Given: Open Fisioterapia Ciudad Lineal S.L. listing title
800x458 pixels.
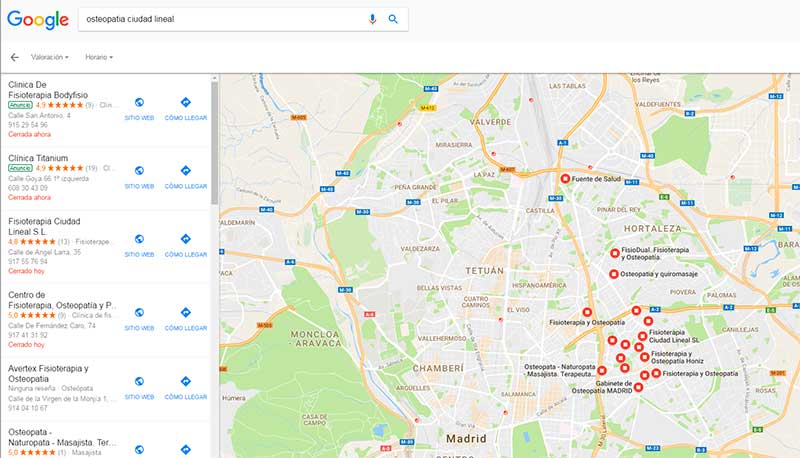Looking at the screenshot, I should [x=44, y=226].
